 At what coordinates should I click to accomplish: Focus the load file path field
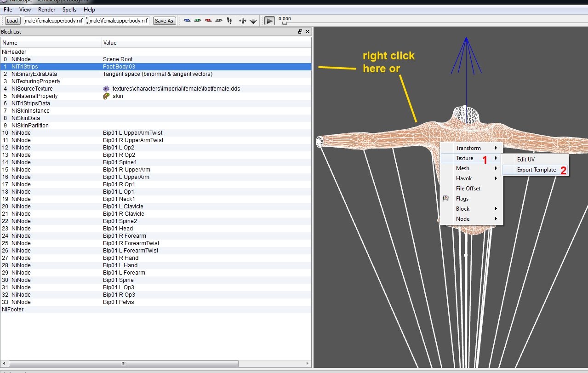coord(53,21)
